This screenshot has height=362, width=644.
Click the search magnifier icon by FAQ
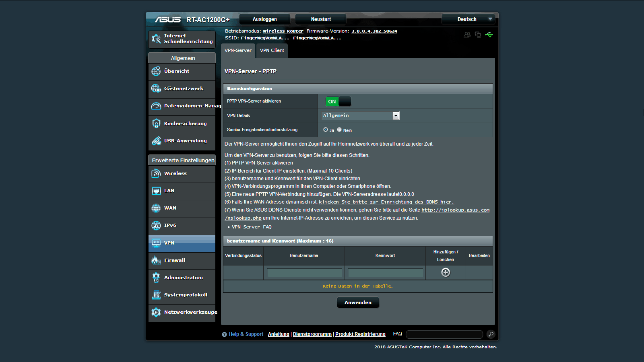coord(491,334)
